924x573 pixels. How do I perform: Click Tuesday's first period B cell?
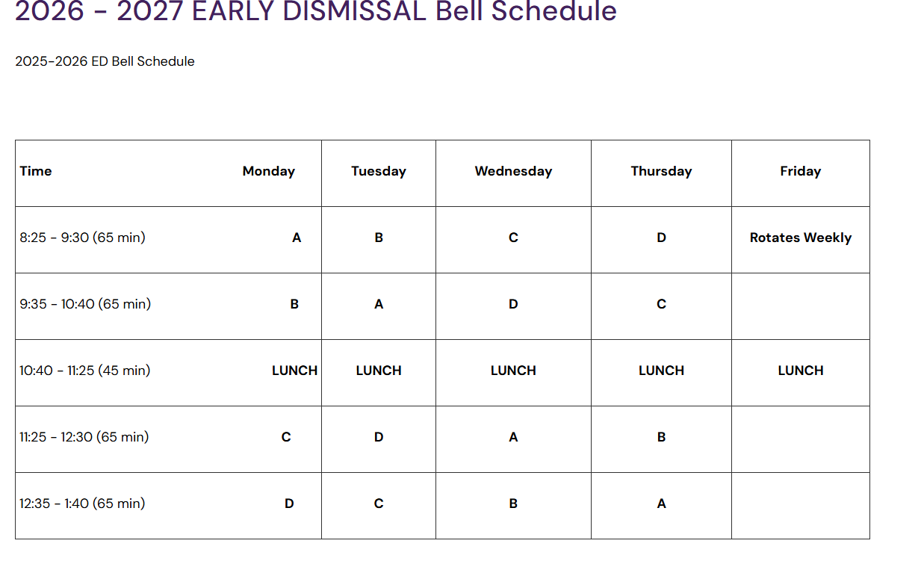click(379, 238)
